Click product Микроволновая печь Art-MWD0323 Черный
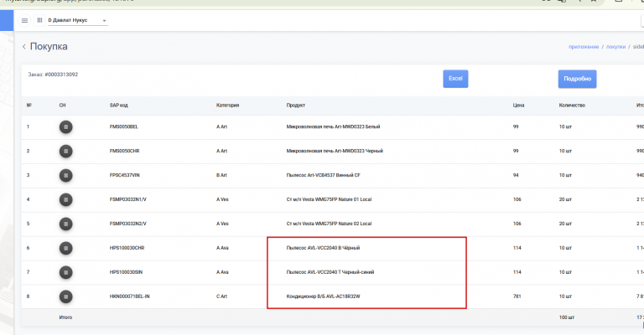 click(335, 151)
